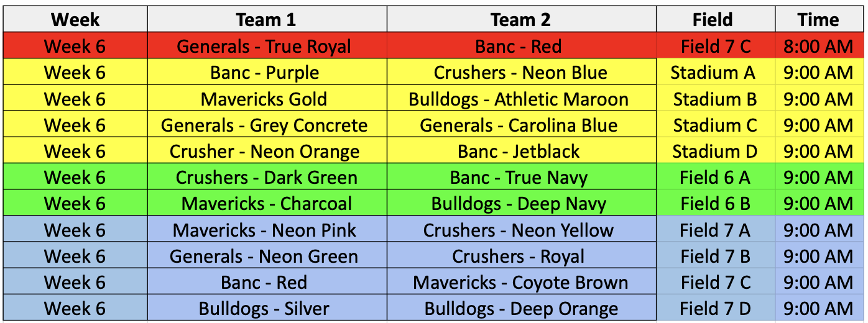Select the Field column header

click(713, 19)
